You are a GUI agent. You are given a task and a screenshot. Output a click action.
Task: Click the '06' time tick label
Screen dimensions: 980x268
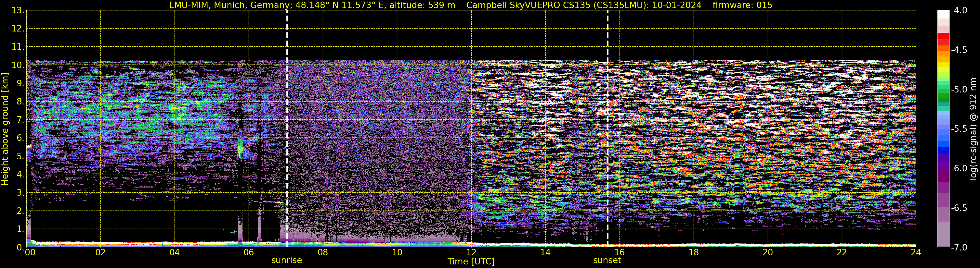tap(249, 252)
